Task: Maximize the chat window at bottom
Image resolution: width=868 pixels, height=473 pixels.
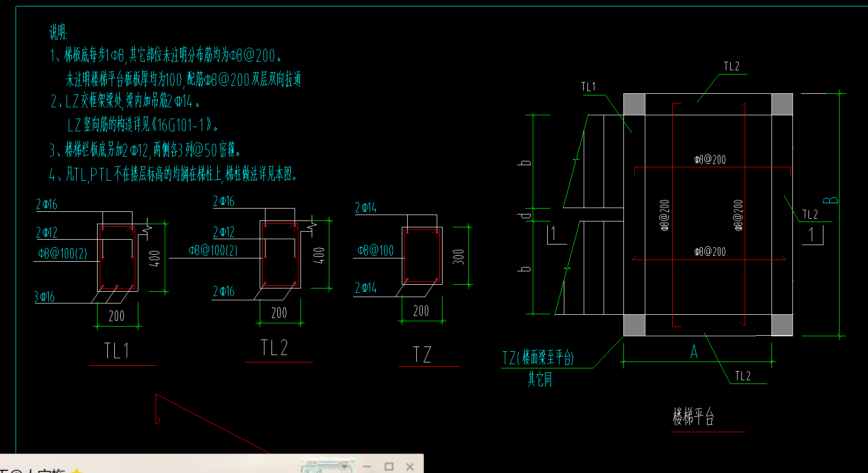Action: point(389,467)
